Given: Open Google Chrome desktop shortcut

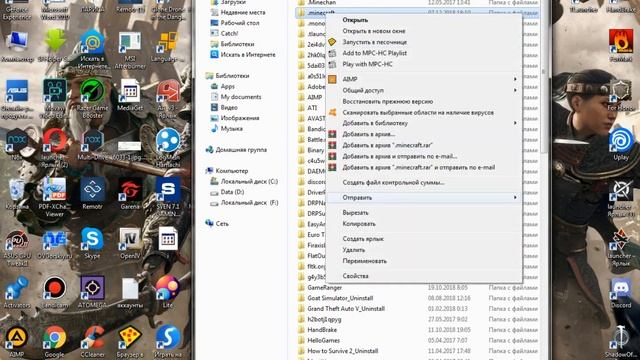Looking at the screenshot, I should 54,342.
